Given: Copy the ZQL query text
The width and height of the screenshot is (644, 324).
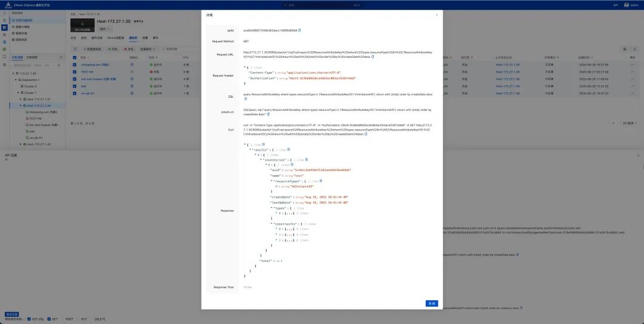Looking at the screenshot, I should coord(246,99).
